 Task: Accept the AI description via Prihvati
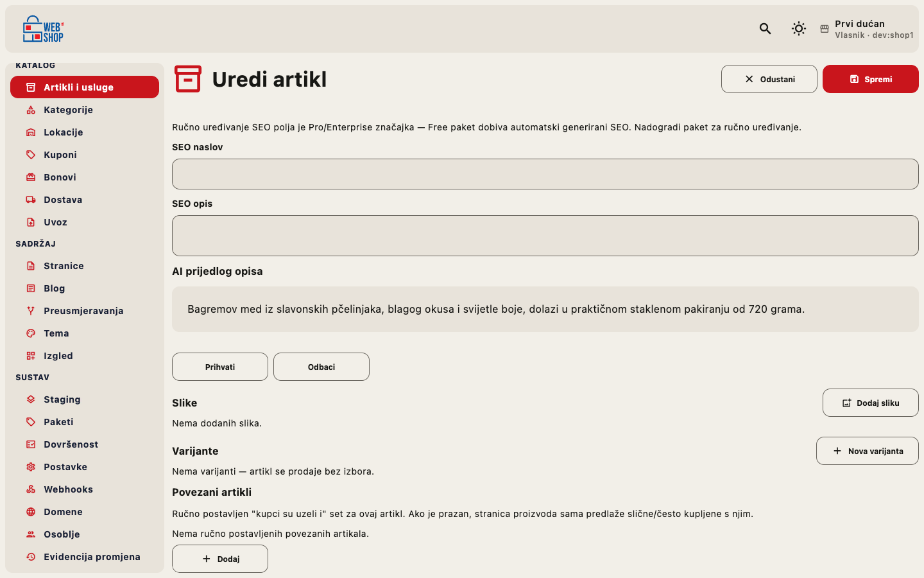click(220, 367)
